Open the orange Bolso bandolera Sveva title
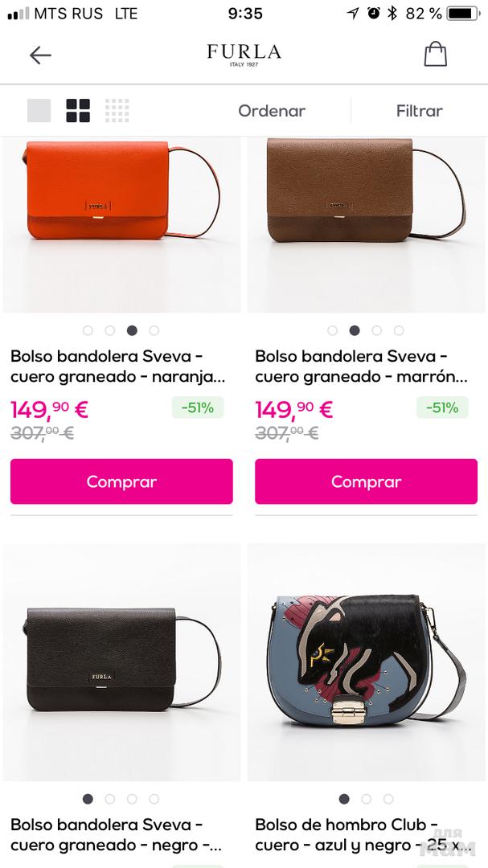This screenshot has height=868, width=488. pos(118,366)
